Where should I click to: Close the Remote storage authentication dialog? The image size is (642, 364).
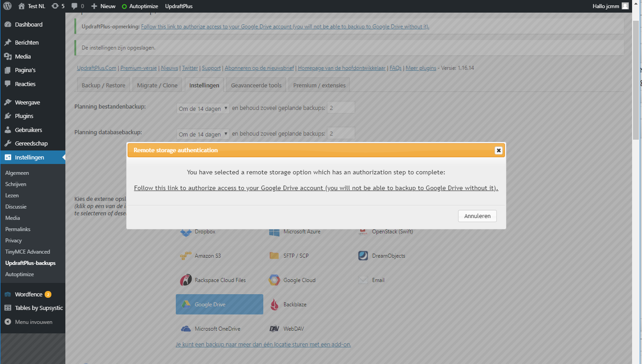point(498,150)
